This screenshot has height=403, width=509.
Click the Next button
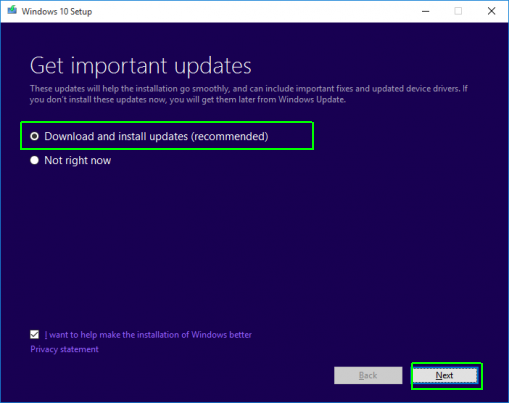click(445, 376)
